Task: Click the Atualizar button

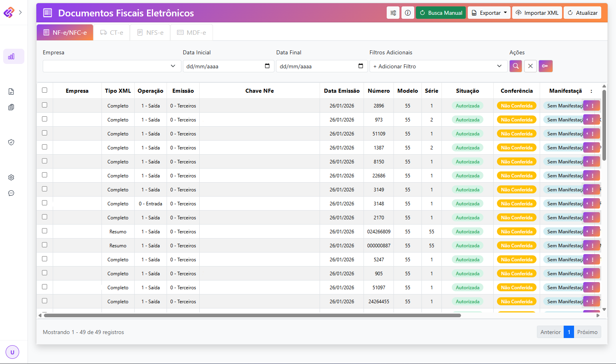Action: [x=582, y=13]
